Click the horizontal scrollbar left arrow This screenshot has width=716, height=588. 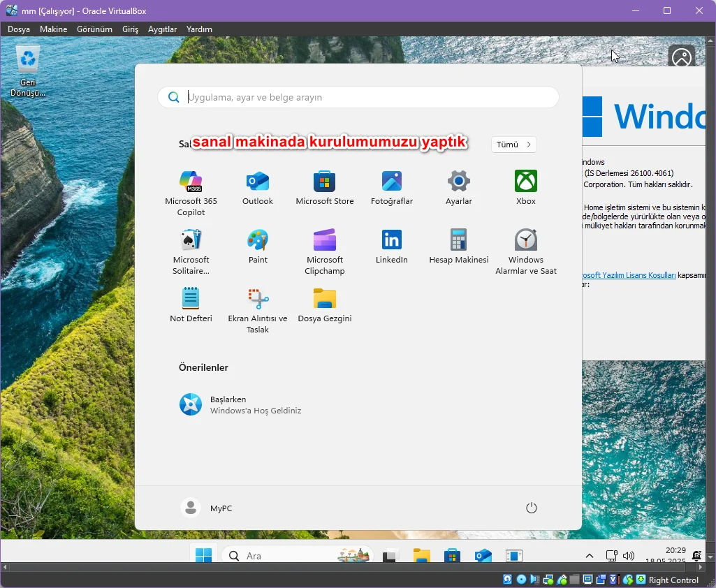click(5, 567)
